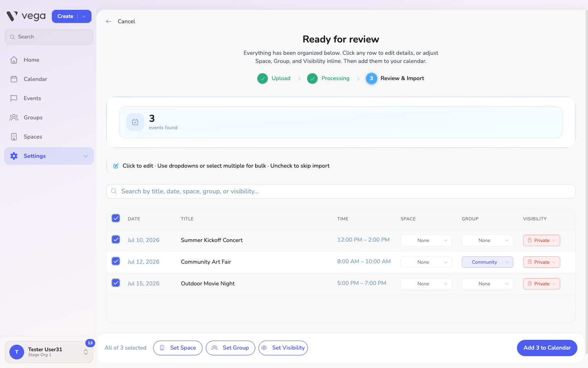The image size is (588, 368).
Task: Click the Groups people icon
Action: click(x=14, y=117)
